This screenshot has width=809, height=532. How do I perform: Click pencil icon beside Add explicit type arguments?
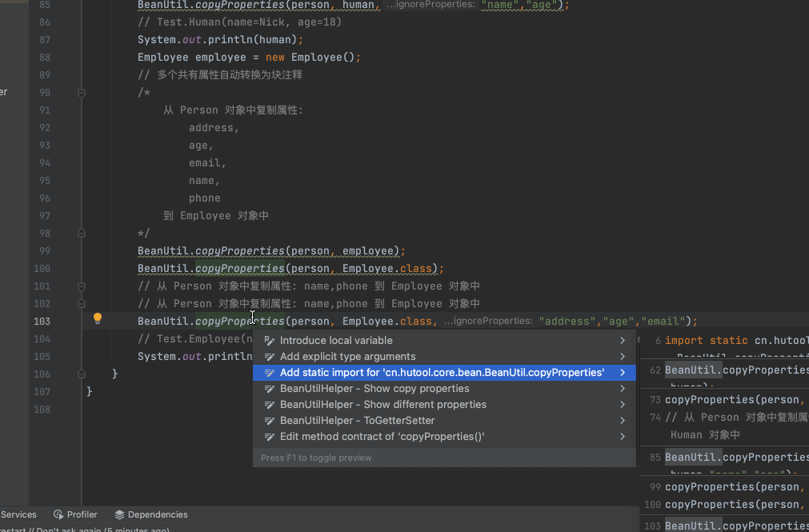tap(270, 357)
